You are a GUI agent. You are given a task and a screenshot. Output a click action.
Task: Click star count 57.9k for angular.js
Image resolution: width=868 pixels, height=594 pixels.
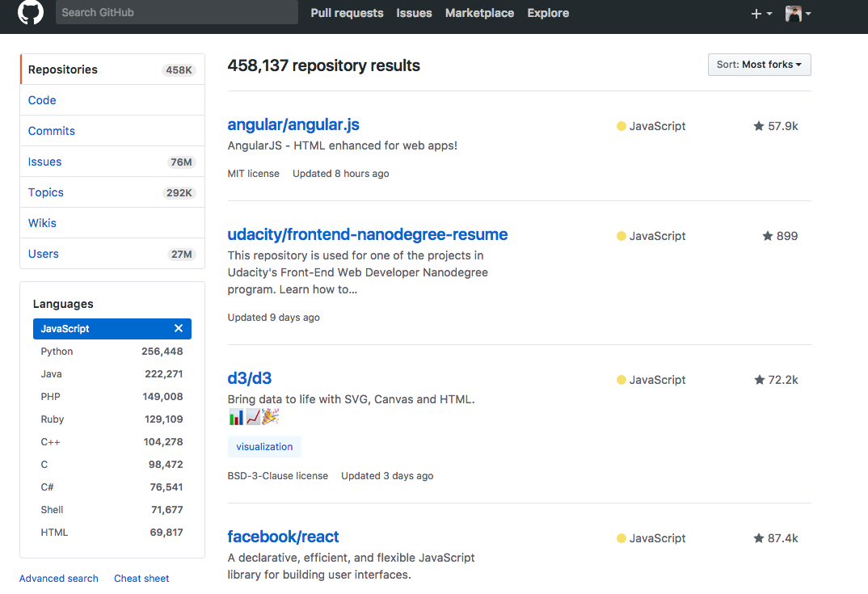776,126
